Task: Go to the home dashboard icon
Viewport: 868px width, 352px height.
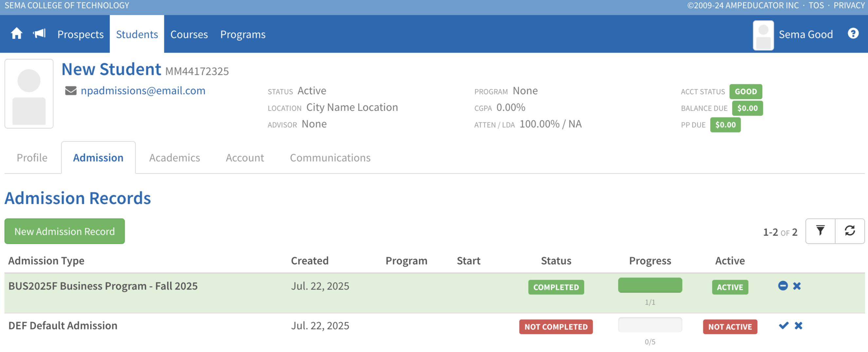Action: click(x=16, y=34)
